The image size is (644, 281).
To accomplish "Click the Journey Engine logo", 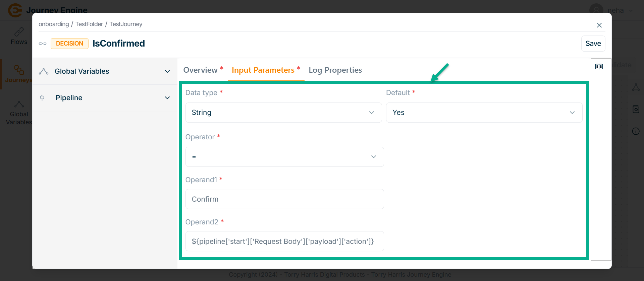I will coord(15,10).
